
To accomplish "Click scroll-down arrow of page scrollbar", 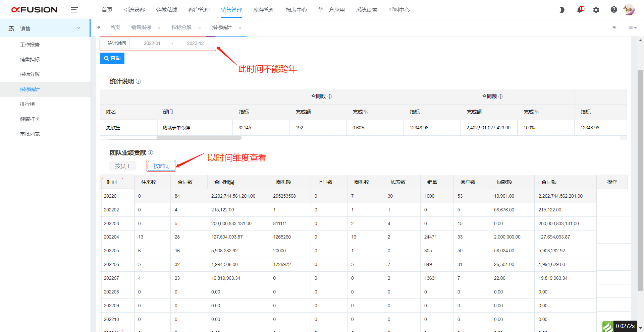I will 640,328.
